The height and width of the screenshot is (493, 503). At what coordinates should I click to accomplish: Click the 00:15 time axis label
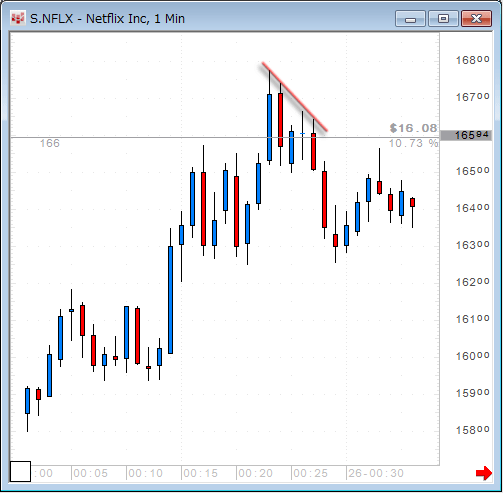coord(200,473)
